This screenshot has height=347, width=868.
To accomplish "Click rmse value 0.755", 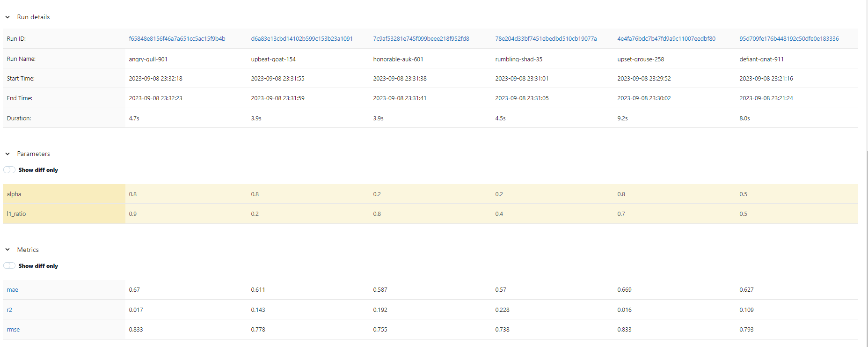I will click(380, 330).
